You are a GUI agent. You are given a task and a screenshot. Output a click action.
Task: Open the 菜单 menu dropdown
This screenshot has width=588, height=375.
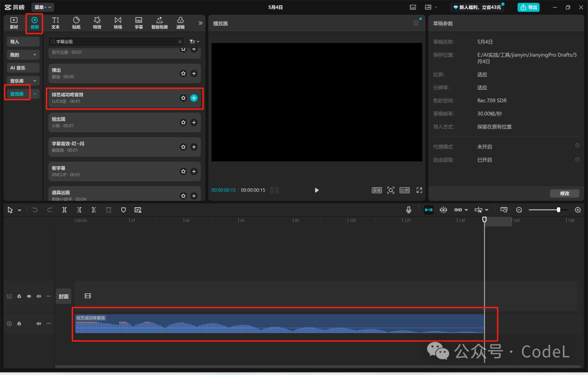pyautogui.click(x=43, y=7)
